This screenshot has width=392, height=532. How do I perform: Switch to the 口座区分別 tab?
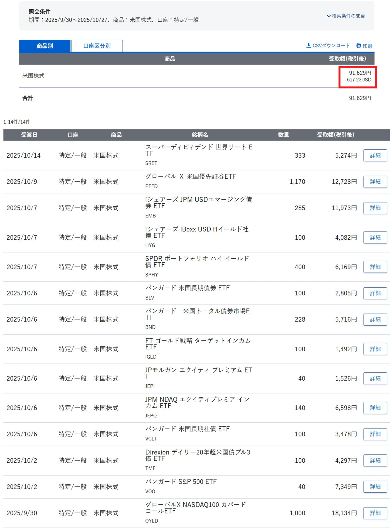[x=97, y=46]
